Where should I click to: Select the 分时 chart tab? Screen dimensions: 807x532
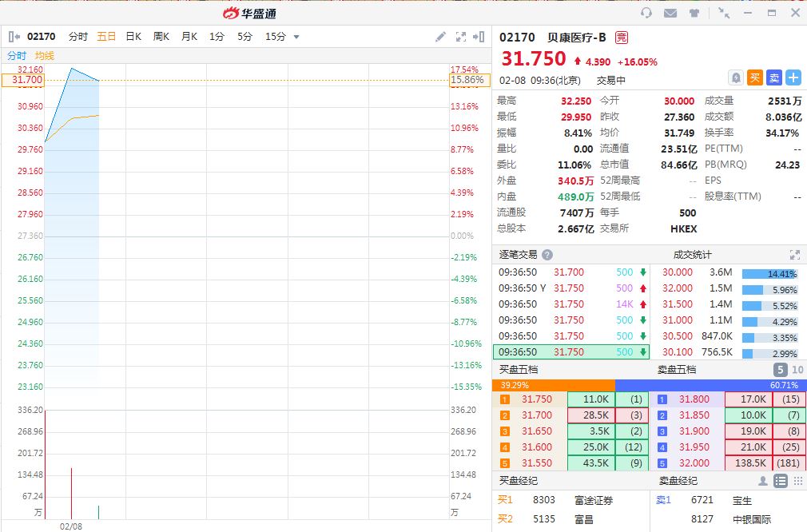[x=78, y=37]
